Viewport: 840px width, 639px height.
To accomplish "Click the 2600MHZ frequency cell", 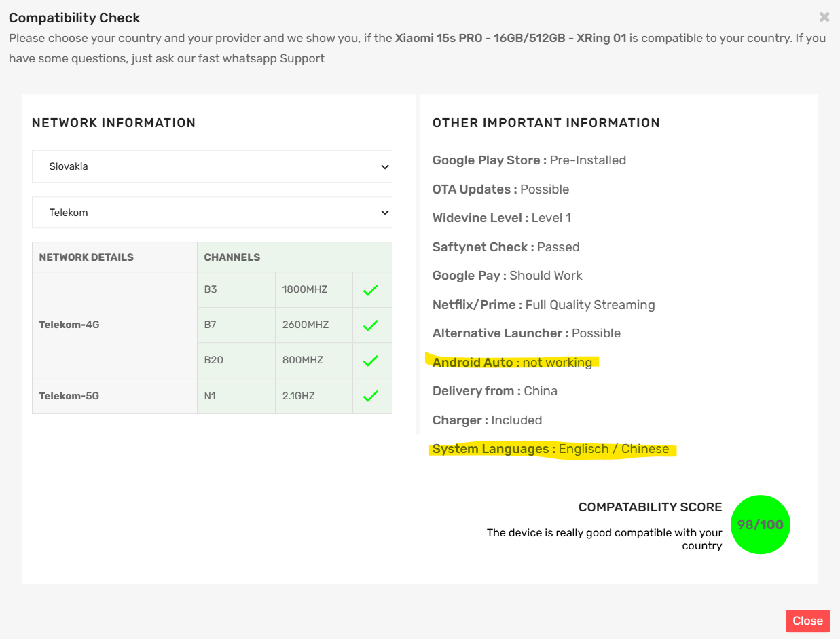I will tap(306, 325).
